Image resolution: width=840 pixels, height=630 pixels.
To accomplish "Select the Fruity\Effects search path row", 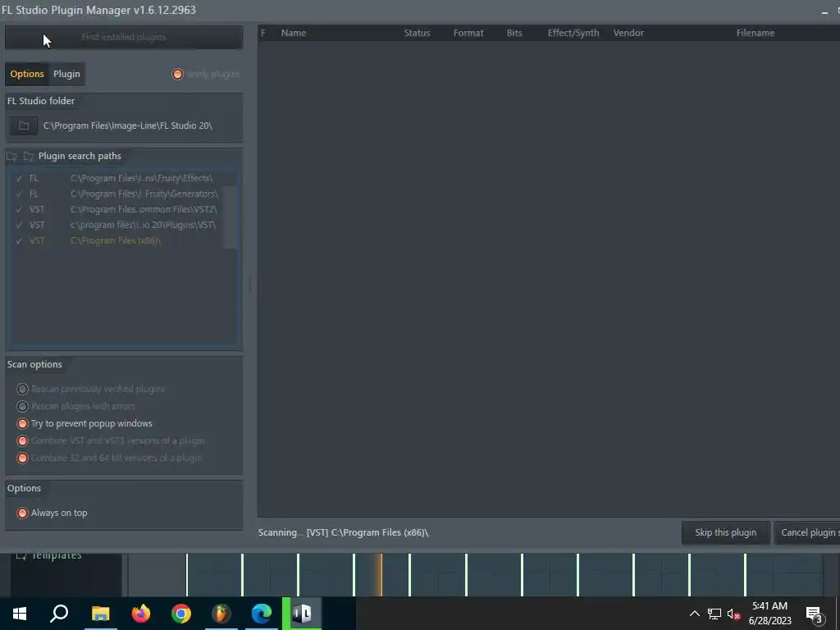I will click(116, 178).
